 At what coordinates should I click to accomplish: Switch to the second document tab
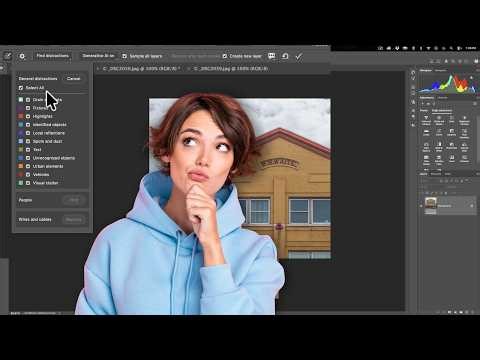(231, 69)
